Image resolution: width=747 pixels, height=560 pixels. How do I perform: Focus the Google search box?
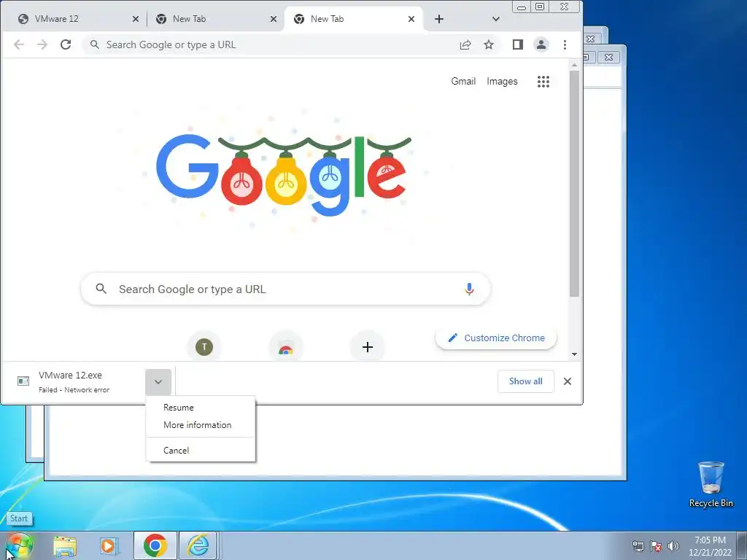click(286, 289)
